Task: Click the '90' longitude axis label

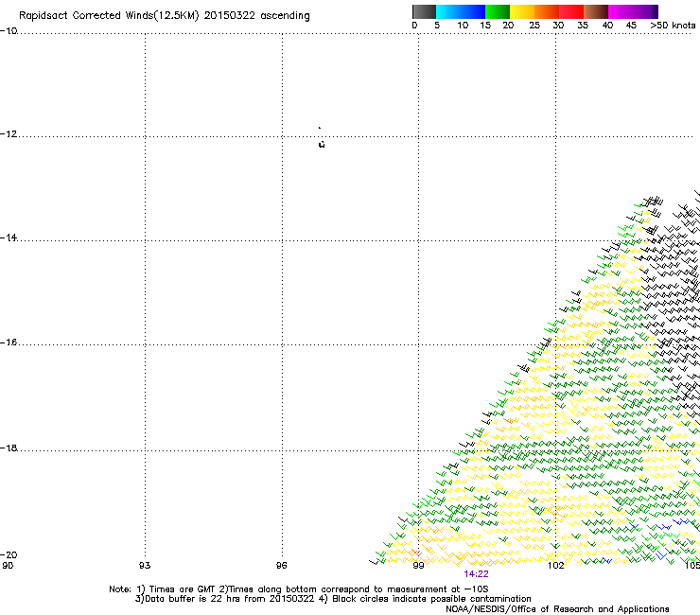Action: point(8,566)
